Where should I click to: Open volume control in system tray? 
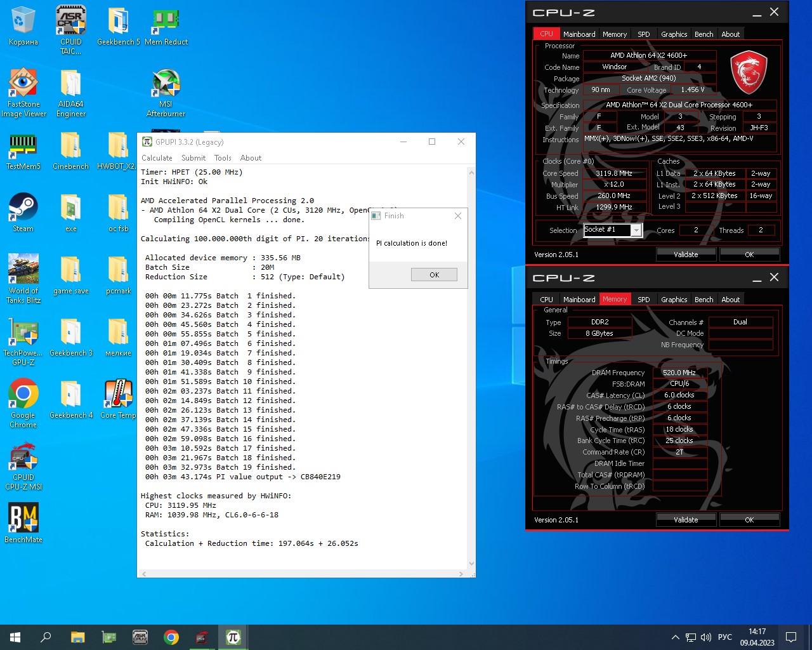coord(706,637)
